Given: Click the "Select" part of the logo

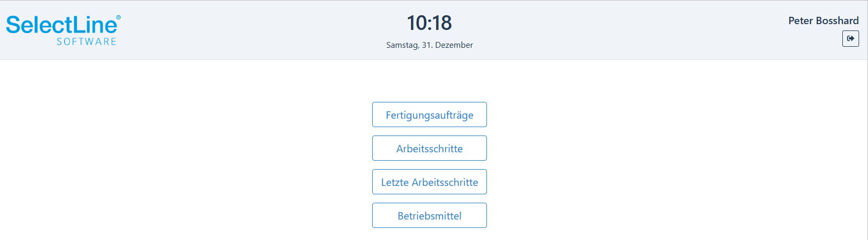Looking at the screenshot, I should (x=39, y=25).
